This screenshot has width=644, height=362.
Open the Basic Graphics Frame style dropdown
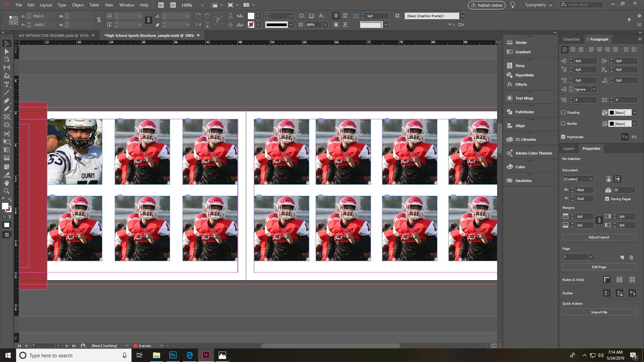[462, 16]
